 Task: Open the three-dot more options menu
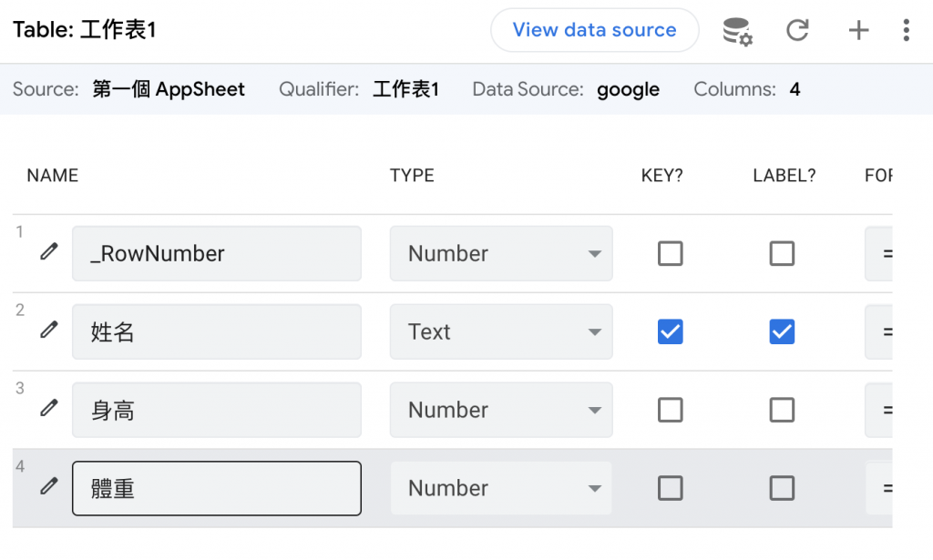(x=906, y=31)
